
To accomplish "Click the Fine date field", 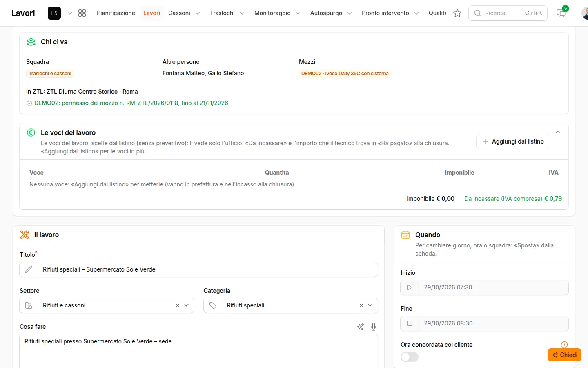I will coord(493,323).
